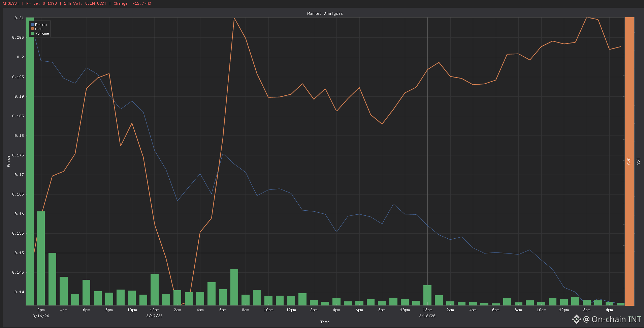Click the 0.145 price axis label
The height and width of the screenshot is (328, 644).
click(18, 272)
